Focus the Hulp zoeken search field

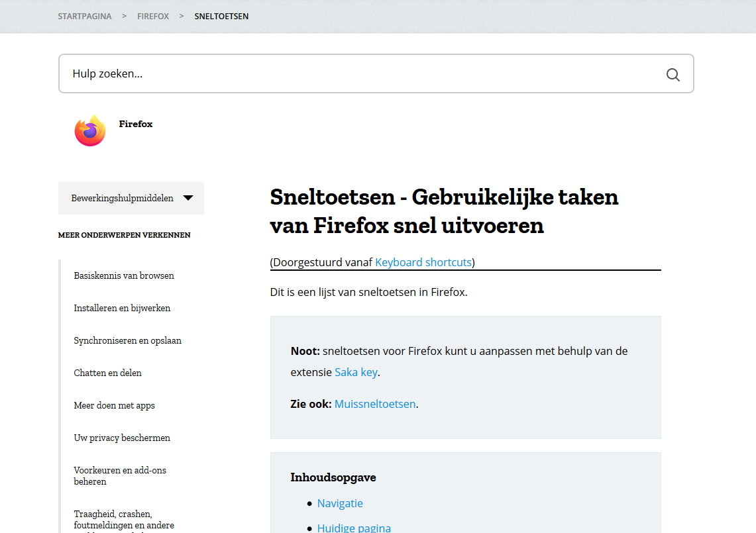(x=376, y=73)
